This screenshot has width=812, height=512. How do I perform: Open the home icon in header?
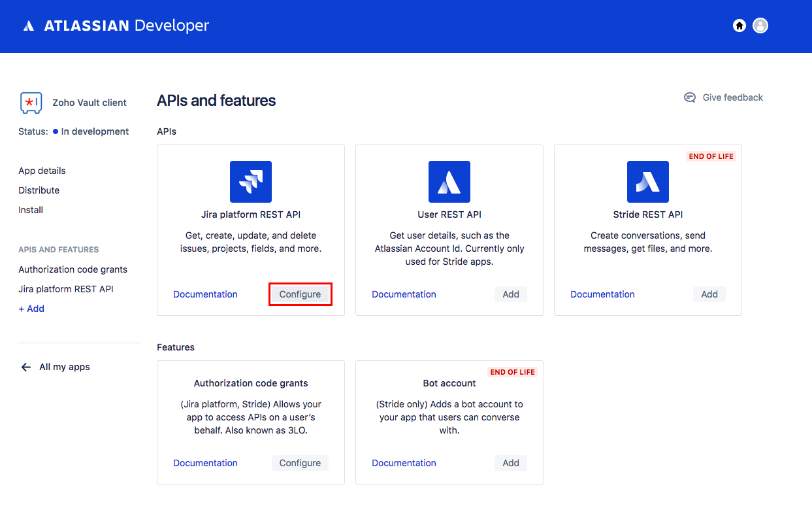point(739,26)
